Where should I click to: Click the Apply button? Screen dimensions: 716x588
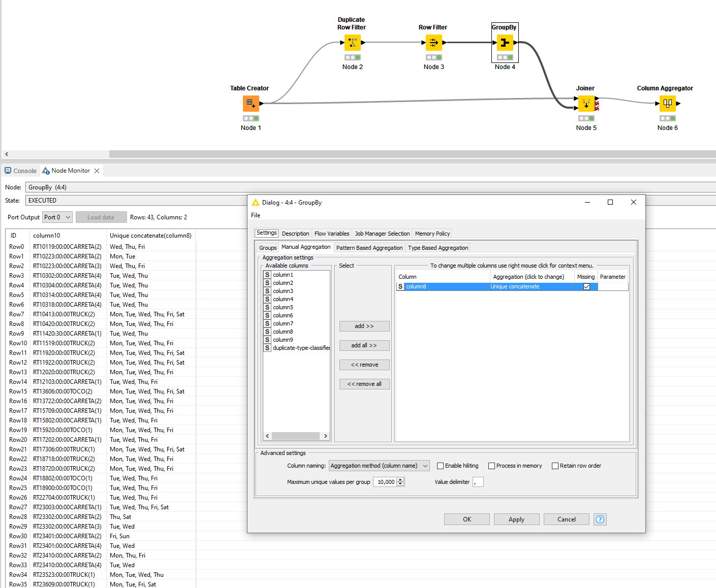[x=517, y=519]
